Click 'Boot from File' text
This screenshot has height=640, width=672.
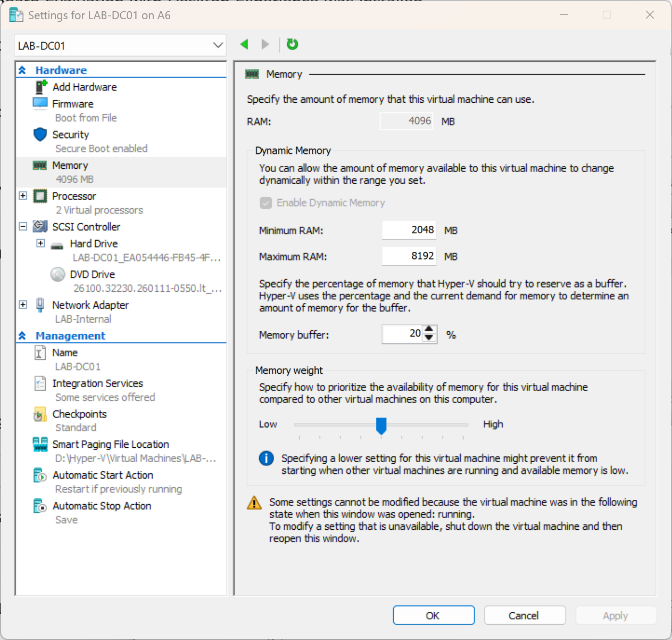tap(86, 118)
